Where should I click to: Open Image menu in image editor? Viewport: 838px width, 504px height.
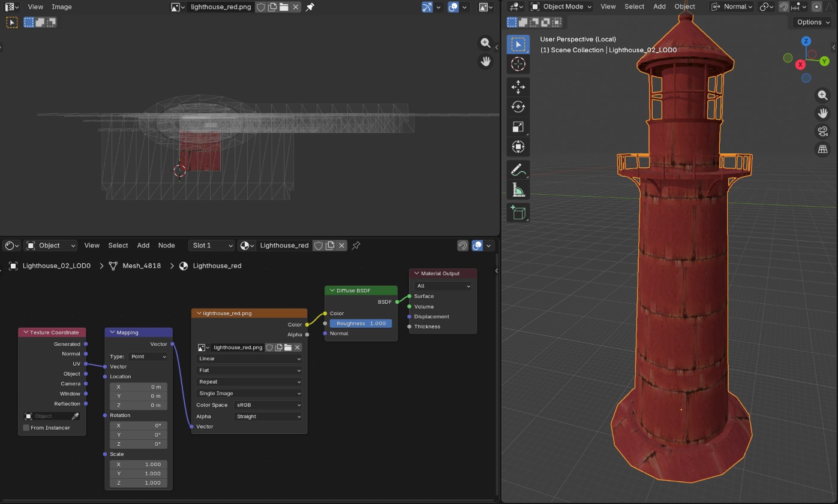pyautogui.click(x=62, y=7)
